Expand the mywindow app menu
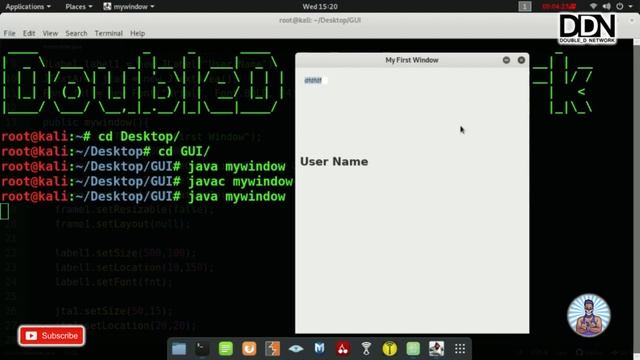The image size is (640, 360). point(129,7)
